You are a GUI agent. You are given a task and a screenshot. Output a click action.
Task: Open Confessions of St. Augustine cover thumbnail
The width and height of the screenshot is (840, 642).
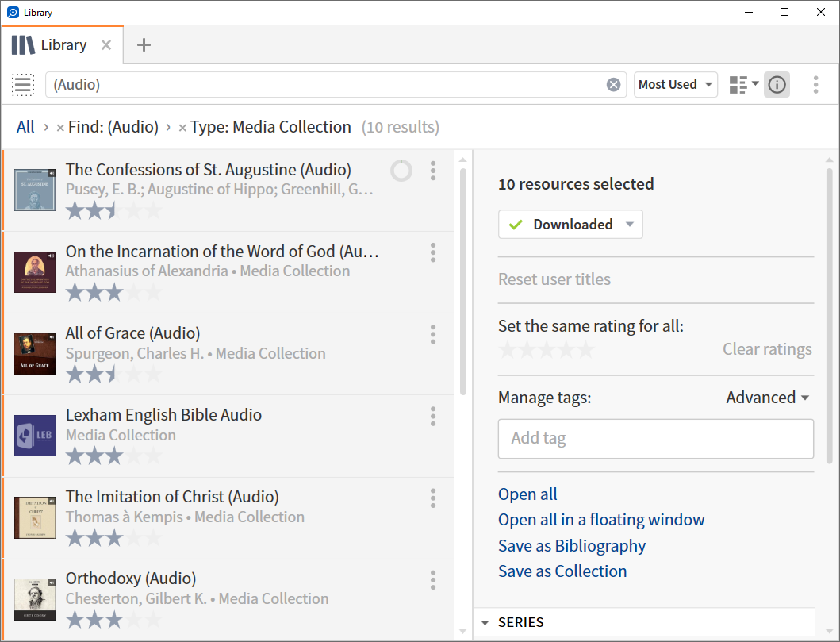point(35,190)
